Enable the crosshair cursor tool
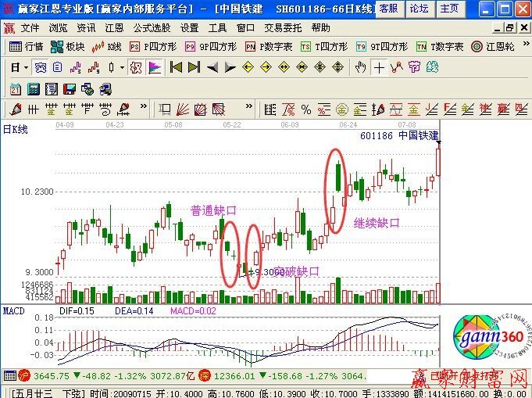 click(379, 67)
